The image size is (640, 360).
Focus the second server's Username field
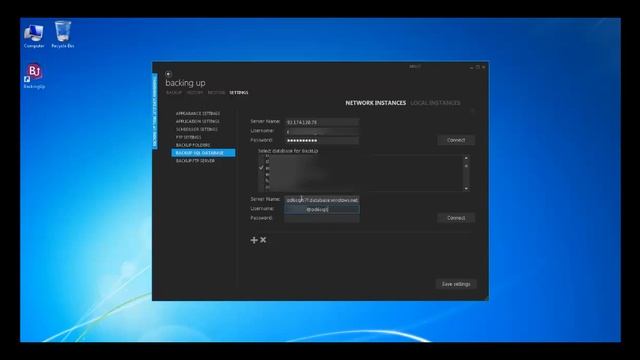pyautogui.click(x=322, y=209)
